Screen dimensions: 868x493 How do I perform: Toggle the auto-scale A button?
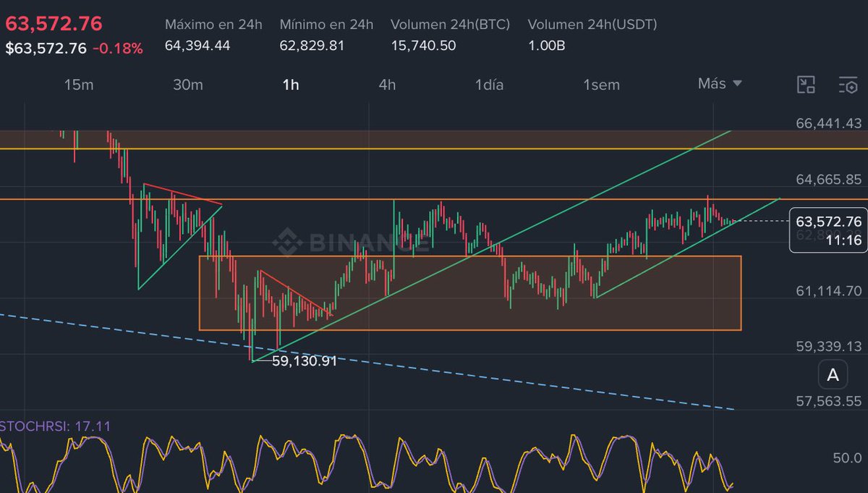coord(833,375)
